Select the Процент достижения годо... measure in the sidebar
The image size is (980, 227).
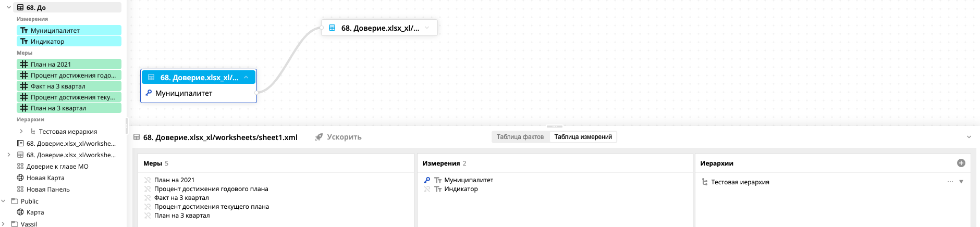(x=69, y=75)
